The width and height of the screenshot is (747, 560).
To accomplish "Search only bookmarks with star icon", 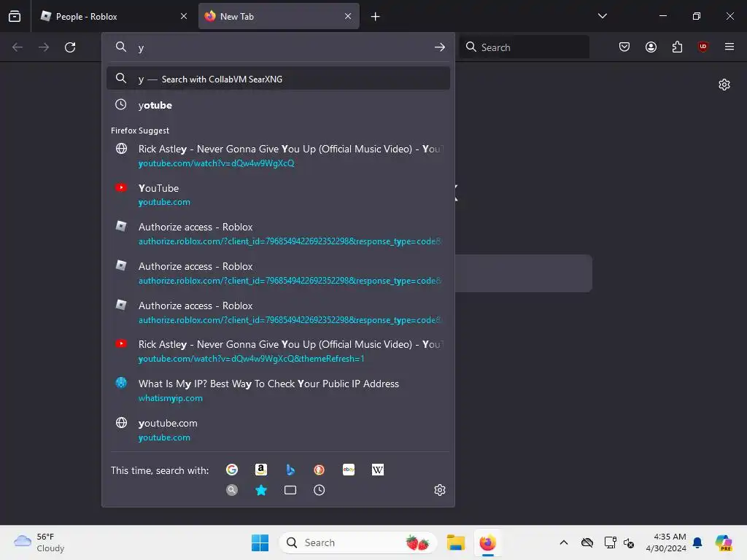I will pyautogui.click(x=261, y=490).
